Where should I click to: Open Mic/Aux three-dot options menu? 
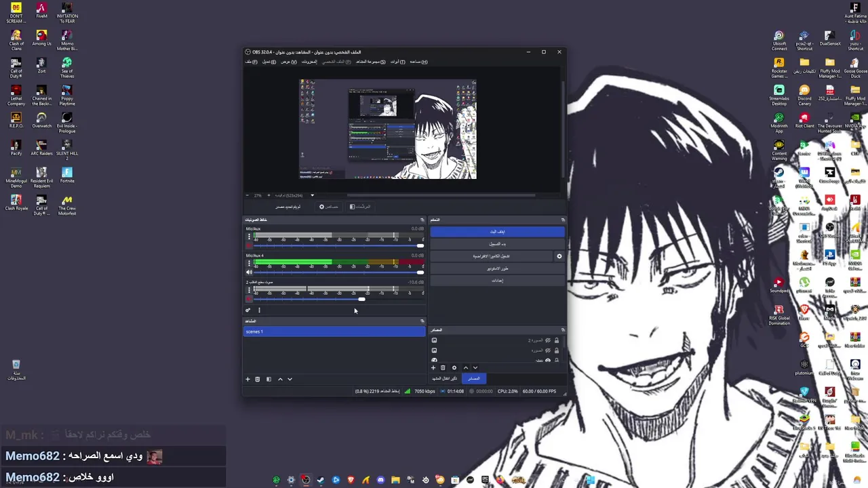coord(249,237)
